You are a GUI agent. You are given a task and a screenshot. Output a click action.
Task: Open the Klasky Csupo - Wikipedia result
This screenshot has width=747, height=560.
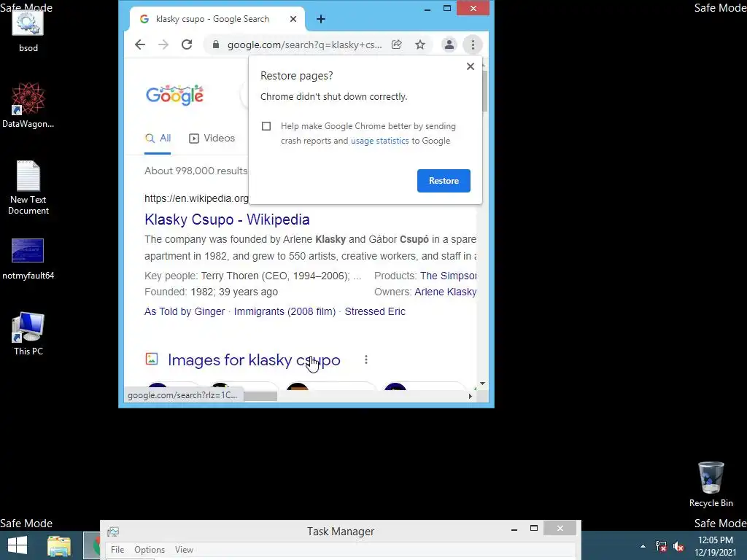pyautogui.click(x=228, y=219)
